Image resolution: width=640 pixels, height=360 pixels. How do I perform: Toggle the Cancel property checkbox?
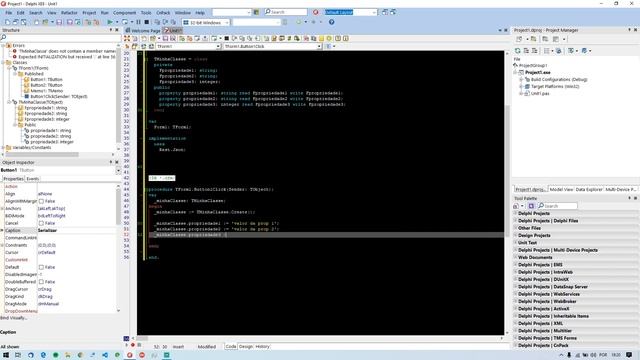click(x=41, y=223)
